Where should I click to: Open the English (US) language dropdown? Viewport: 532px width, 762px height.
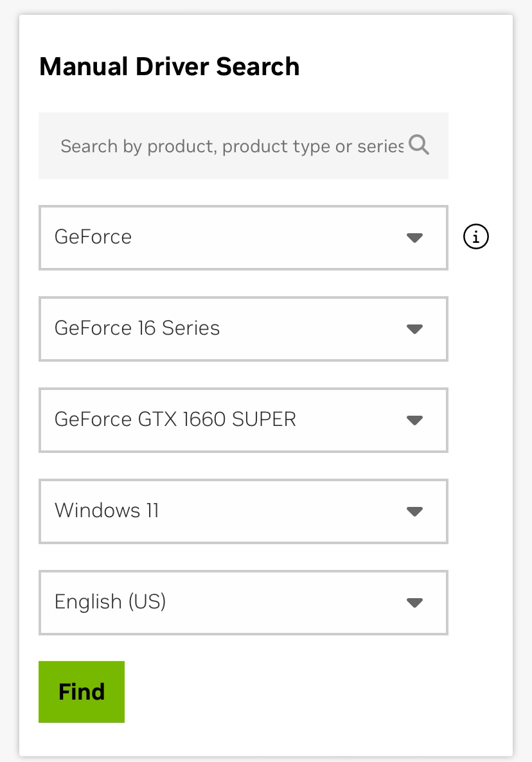(243, 603)
